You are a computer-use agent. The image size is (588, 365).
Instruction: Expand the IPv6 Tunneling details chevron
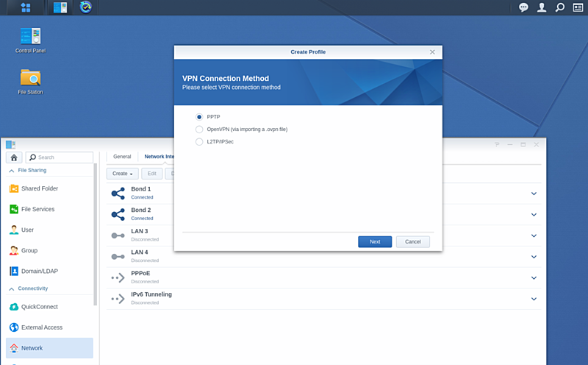(534, 299)
